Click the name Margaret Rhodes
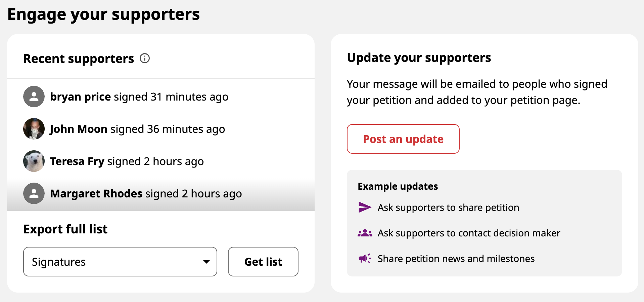Viewport: 644px width, 302px height. pos(96,194)
